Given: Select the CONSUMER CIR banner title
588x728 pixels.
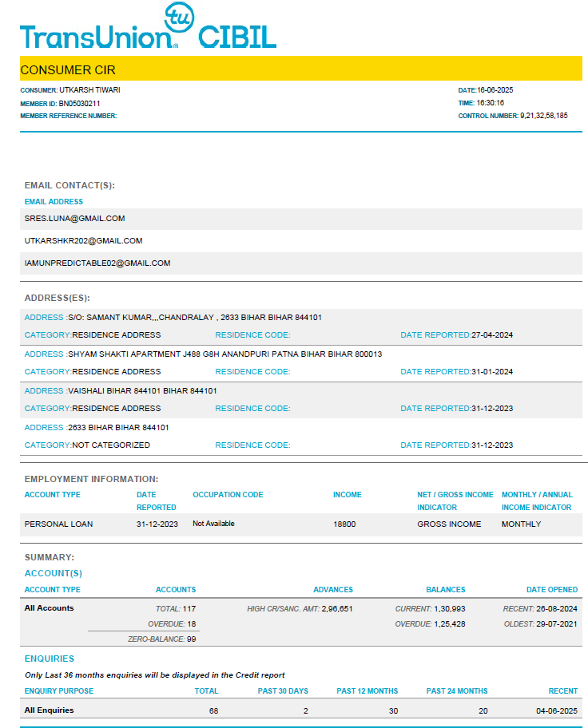Looking at the screenshot, I should tap(68, 70).
